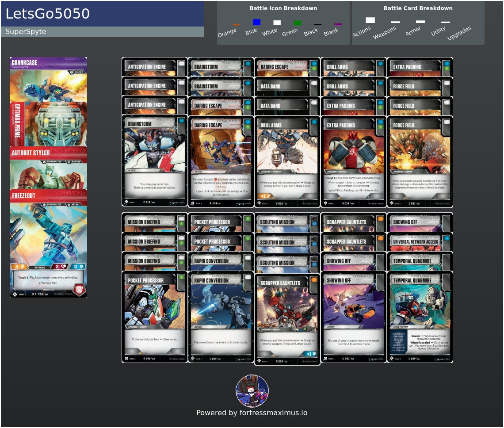Open the Crankcase character card
This screenshot has height=428, width=504.
48,80
